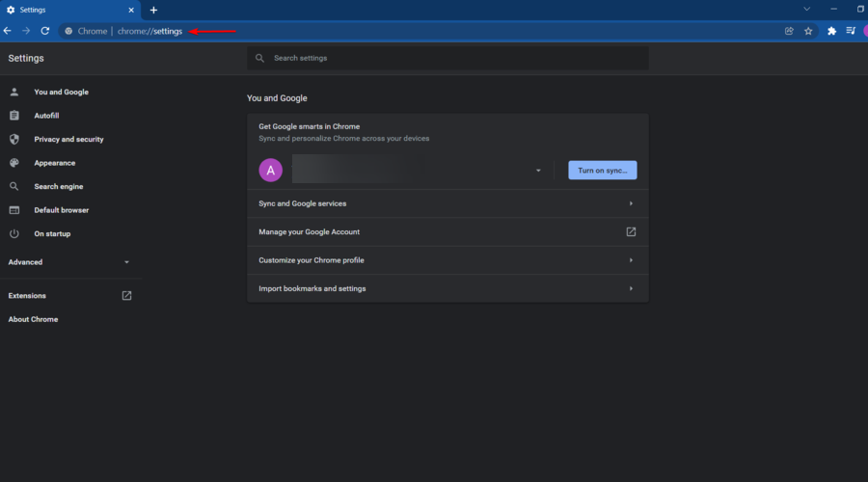
Task: Open the Extensions puzzle icon
Action: point(831,31)
